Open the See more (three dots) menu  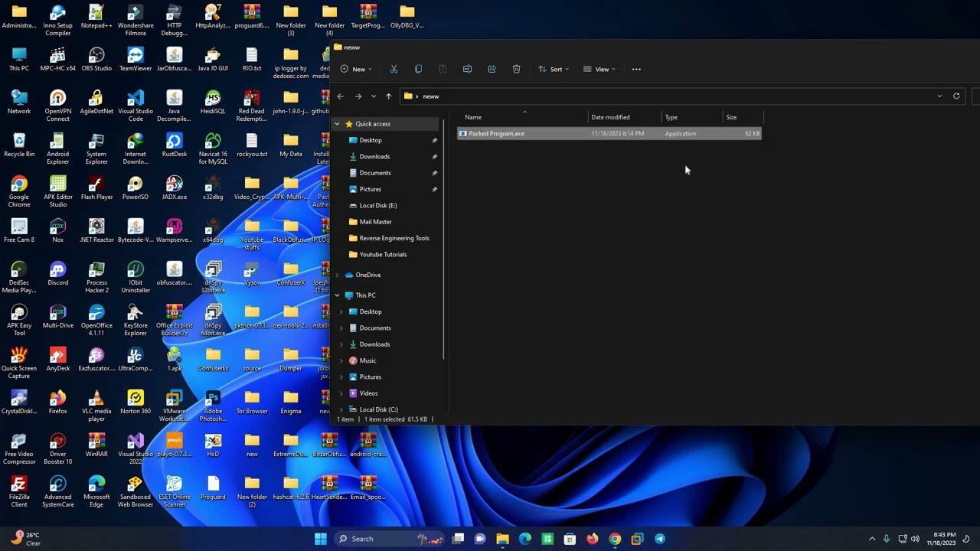(636, 69)
